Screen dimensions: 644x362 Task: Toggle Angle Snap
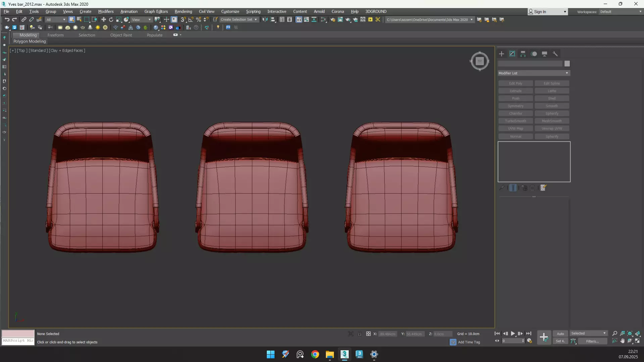click(x=191, y=19)
